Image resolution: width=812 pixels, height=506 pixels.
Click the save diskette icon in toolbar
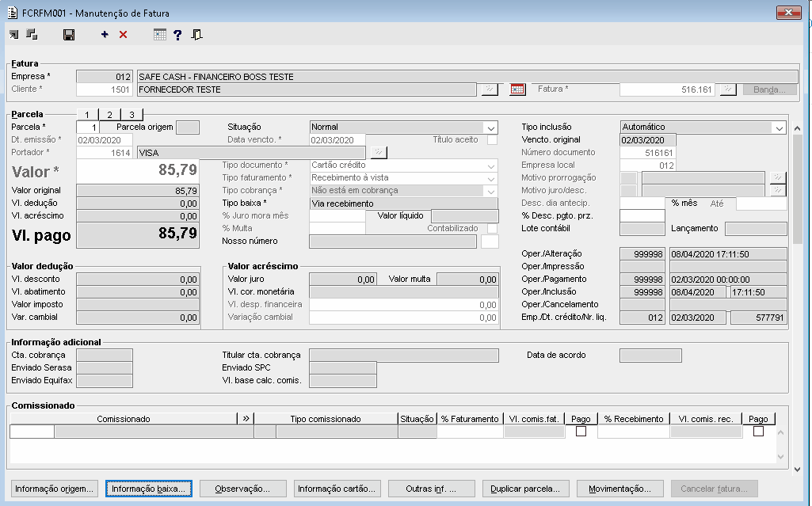[69, 35]
